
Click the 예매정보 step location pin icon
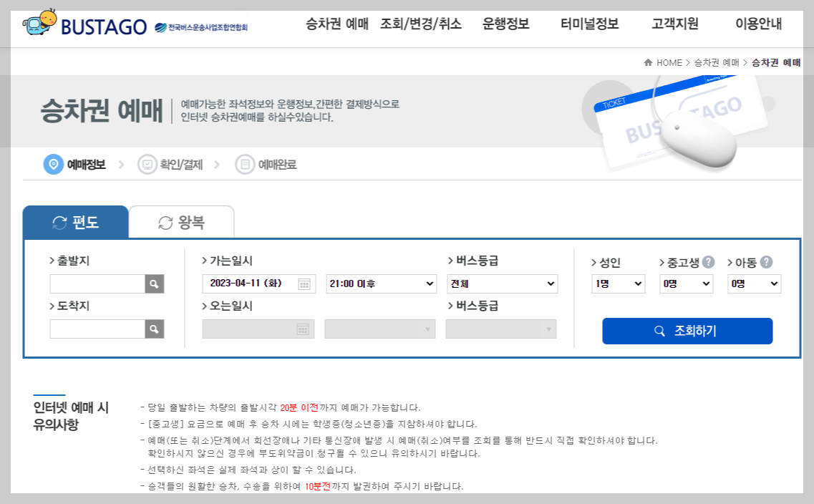coord(53,165)
